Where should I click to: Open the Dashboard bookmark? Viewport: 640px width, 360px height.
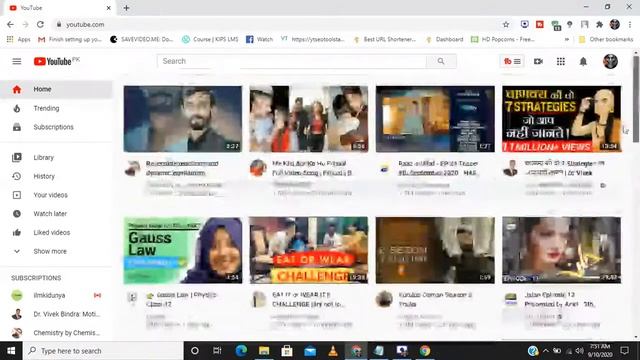[x=444, y=39]
